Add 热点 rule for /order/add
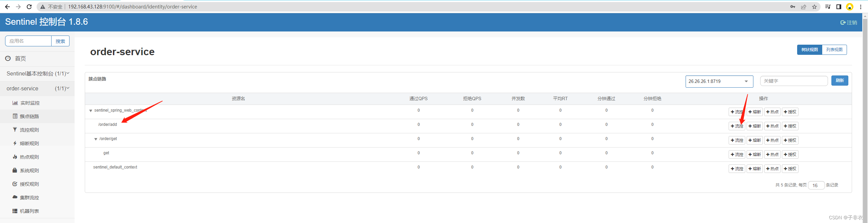The image size is (868, 223). 772,126
